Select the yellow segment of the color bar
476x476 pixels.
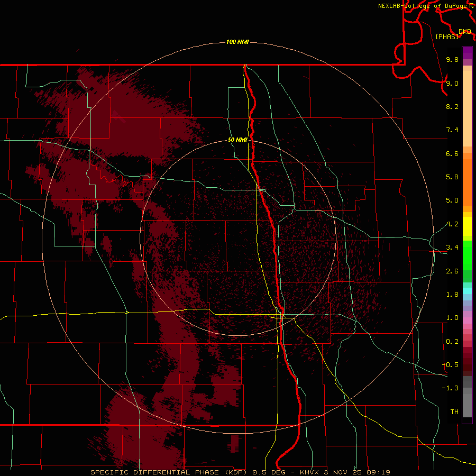click(x=467, y=226)
